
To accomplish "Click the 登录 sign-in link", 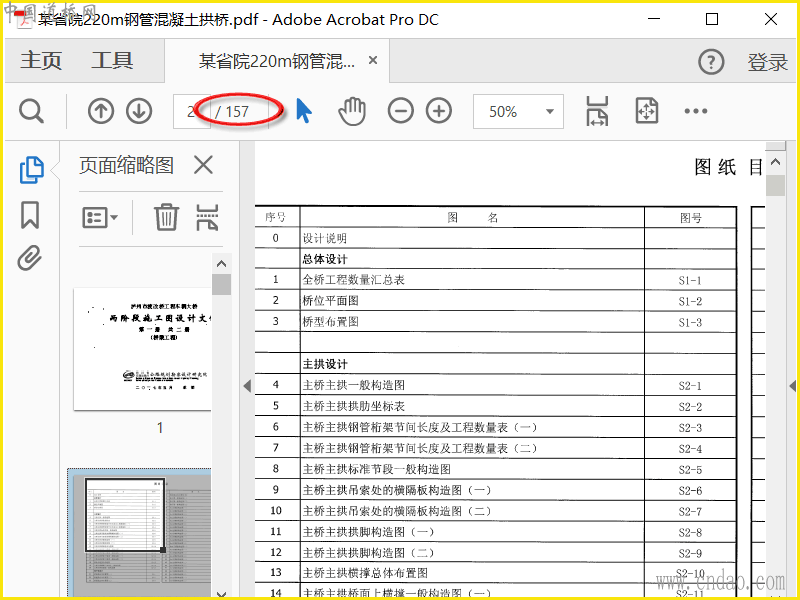I will [x=767, y=62].
